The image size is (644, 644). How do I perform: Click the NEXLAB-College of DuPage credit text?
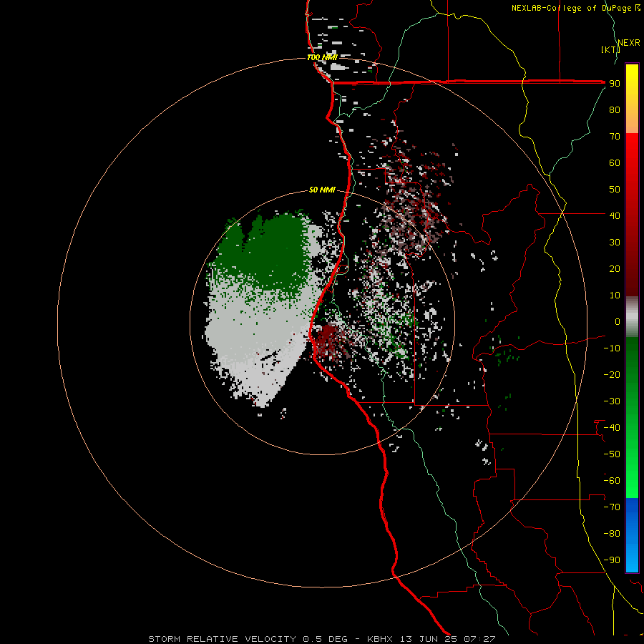pyautogui.click(x=575, y=8)
